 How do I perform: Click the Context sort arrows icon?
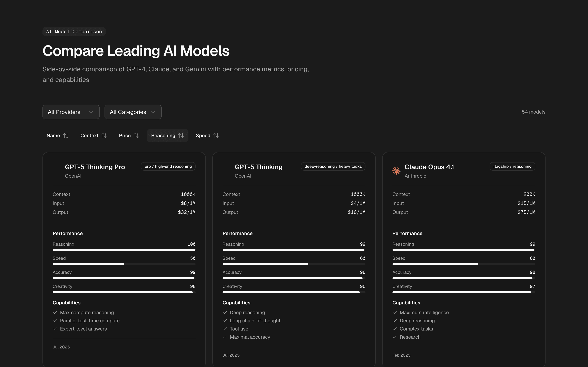click(104, 136)
